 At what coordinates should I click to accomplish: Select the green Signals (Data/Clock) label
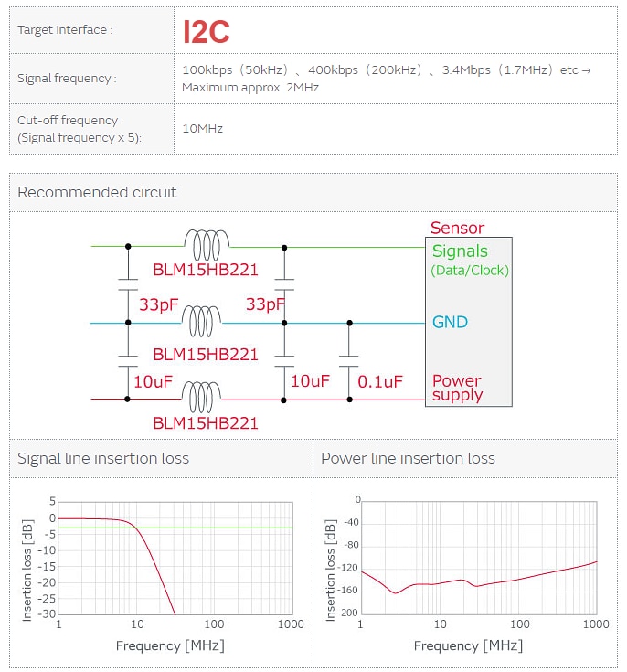[x=470, y=260]
